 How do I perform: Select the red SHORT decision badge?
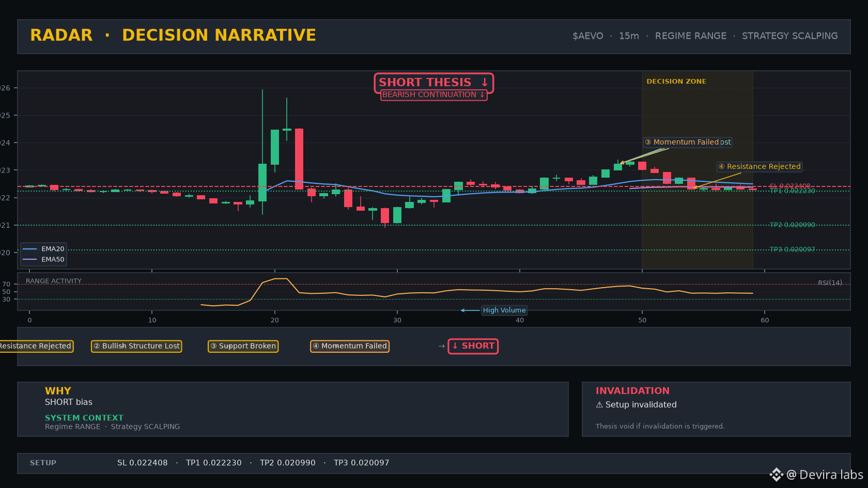click(x=473, y=346)
